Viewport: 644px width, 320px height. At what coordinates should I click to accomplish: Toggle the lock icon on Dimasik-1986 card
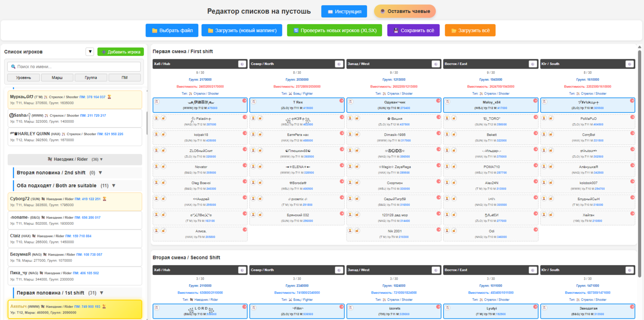point(357,134)
